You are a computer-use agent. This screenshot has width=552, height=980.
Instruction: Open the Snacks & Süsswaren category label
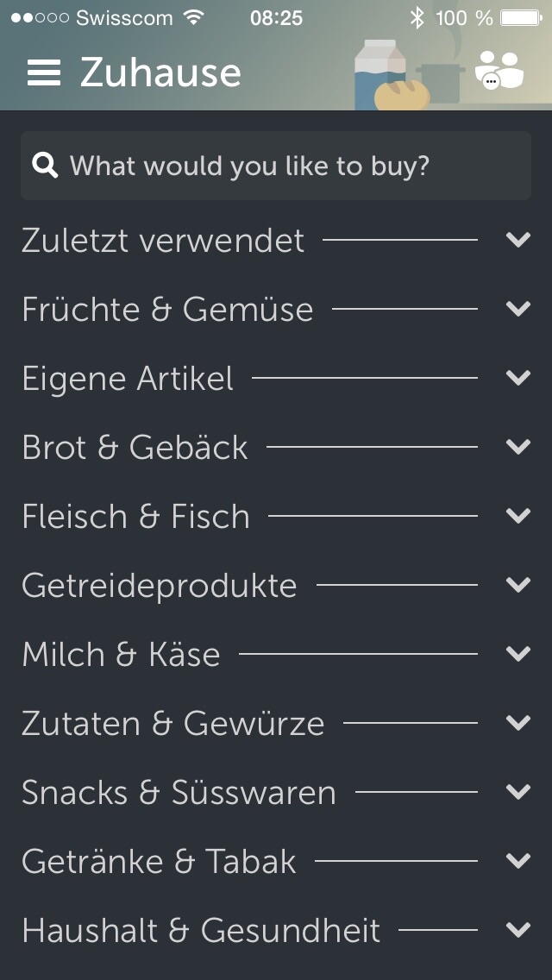click(x=179, y=793)
